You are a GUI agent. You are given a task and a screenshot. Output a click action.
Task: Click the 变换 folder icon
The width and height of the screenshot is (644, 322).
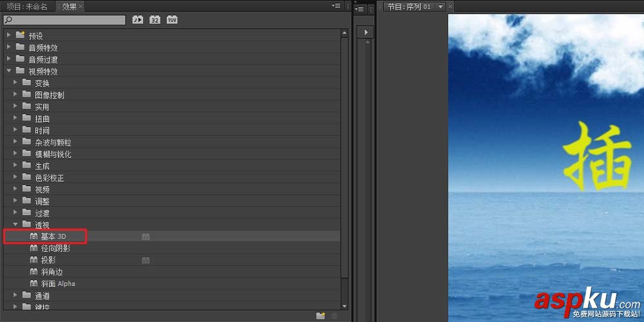pos(26,82)
